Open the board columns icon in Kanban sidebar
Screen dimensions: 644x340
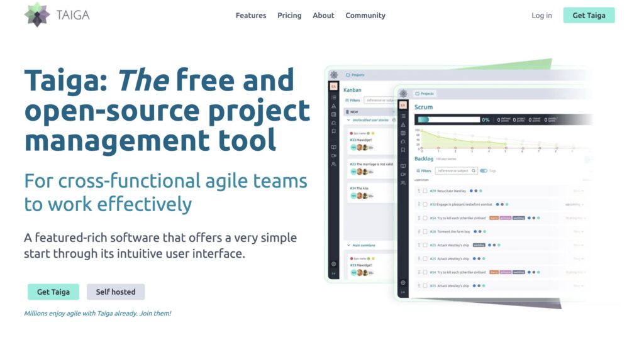[x=333, y=114]
